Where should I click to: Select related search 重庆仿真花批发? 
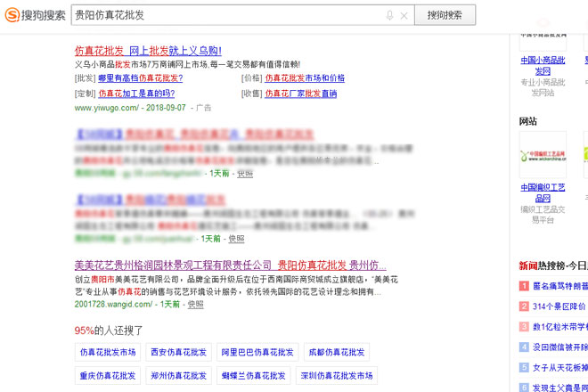click(108, 375)
